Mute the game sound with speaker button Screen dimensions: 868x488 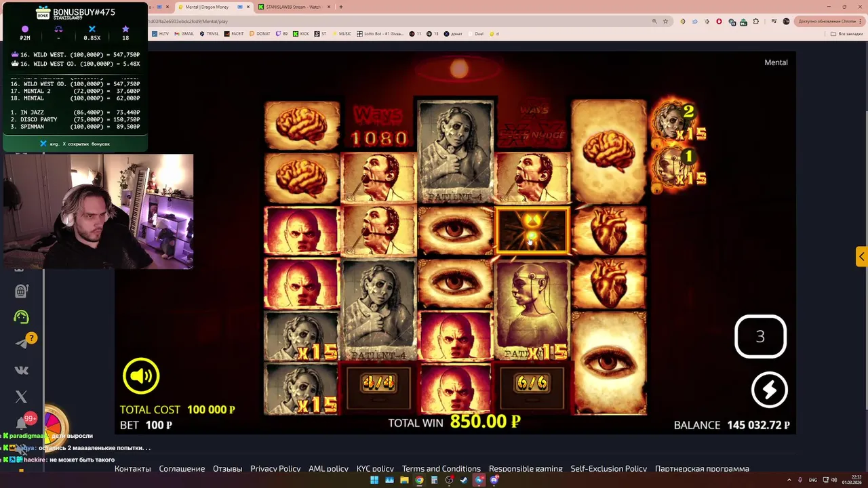[141, 375]
